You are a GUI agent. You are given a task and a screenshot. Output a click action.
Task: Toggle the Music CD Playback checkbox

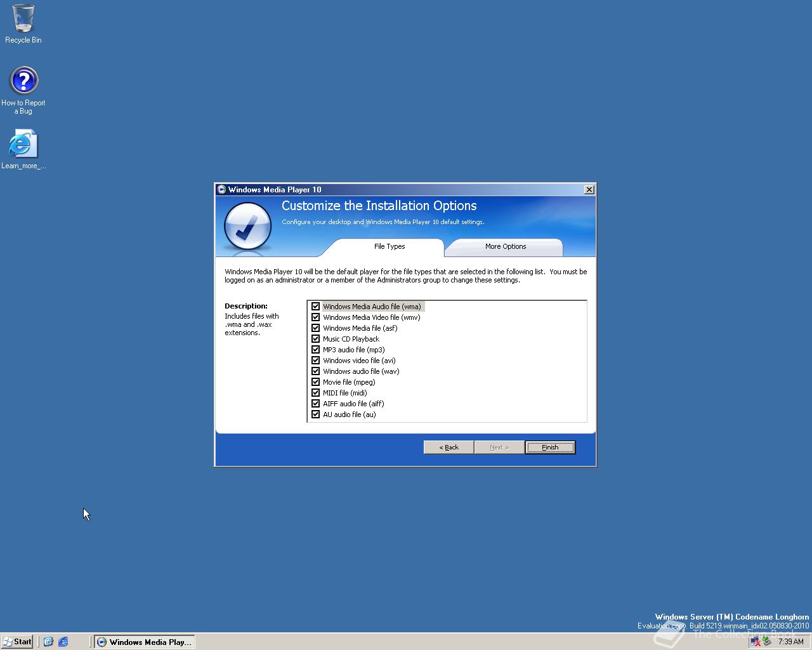[315, 339]
